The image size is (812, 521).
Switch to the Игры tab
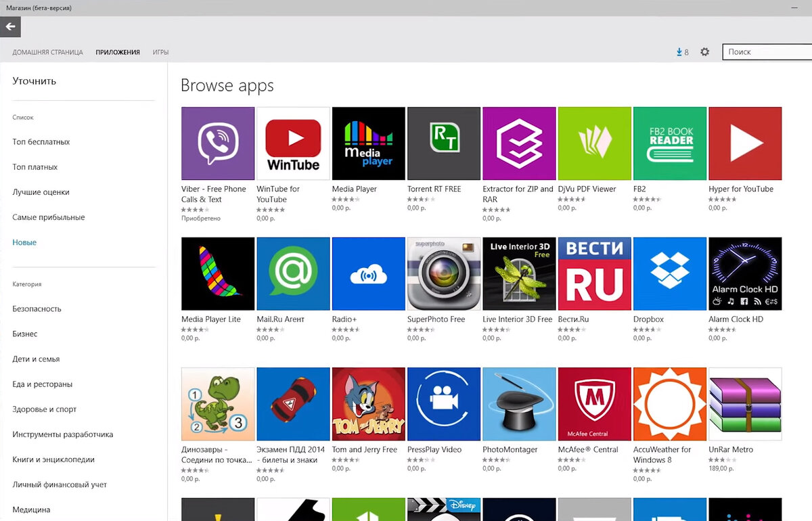[160, 52]
